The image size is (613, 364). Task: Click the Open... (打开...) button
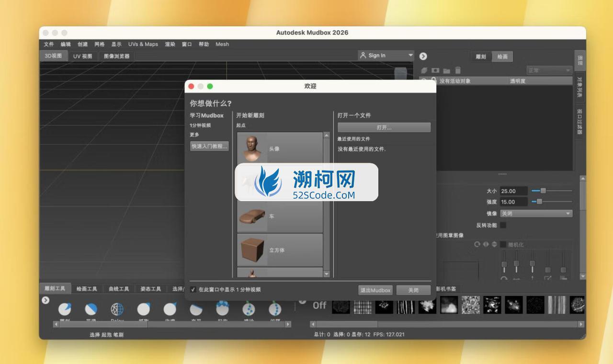(384, 127)
